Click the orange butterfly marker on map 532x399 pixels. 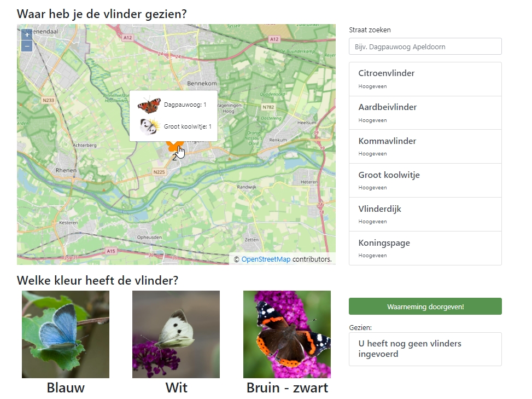point(174,147)
